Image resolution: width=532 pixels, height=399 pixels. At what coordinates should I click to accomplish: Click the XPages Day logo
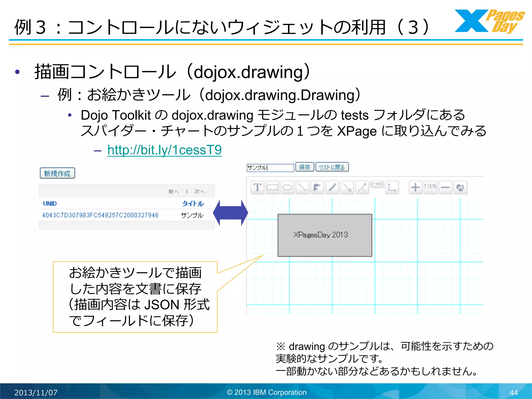(x=489, y=21)
